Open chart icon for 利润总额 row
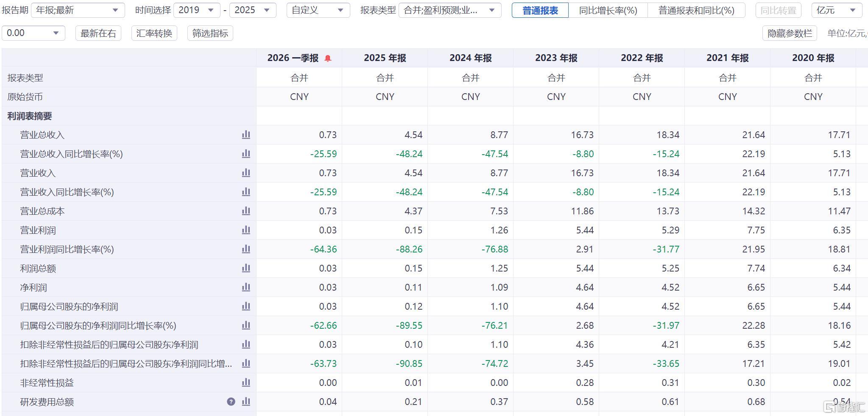This screenshot has width=868, height=416. pos(246,268)
